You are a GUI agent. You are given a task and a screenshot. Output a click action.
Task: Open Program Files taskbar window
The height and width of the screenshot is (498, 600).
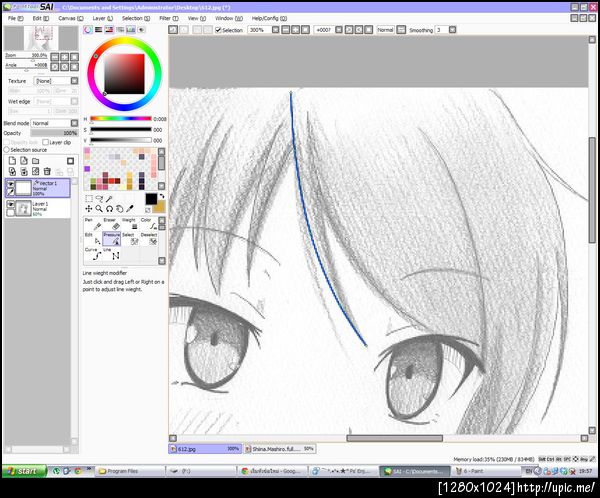pos(129,471)
